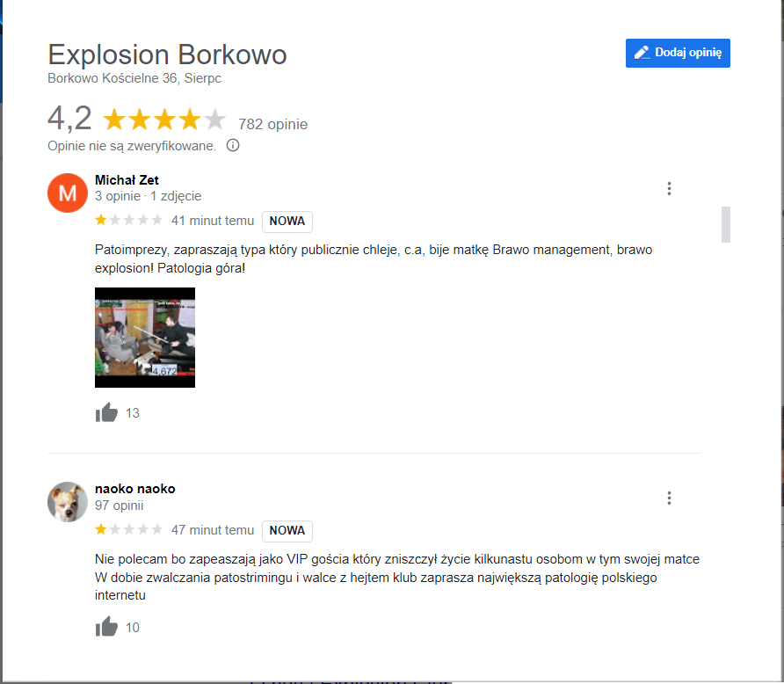Image resolution: width=784 pixels, height=684 pixels.
Task: Click the pencil icon in Dodaj opinię
Action: tap(642, 53)
